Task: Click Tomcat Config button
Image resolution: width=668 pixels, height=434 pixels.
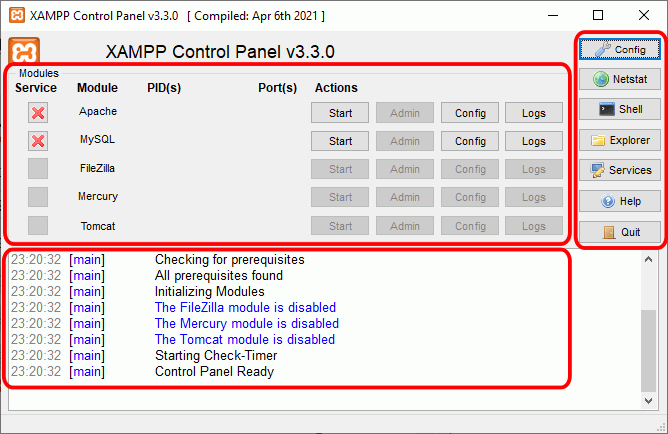Action: [470, 226]
